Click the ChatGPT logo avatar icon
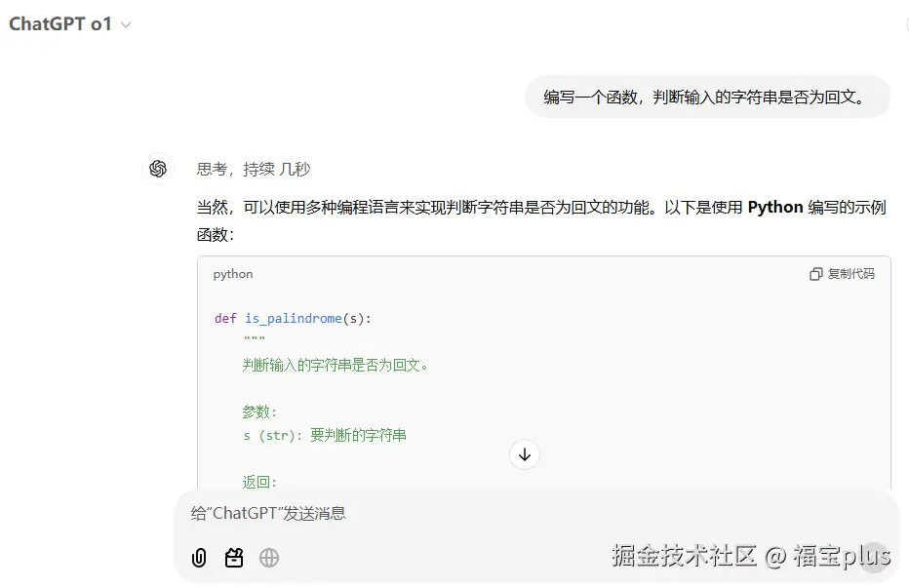The width and height of the screenshot is (909, 588). coord(158,169)
